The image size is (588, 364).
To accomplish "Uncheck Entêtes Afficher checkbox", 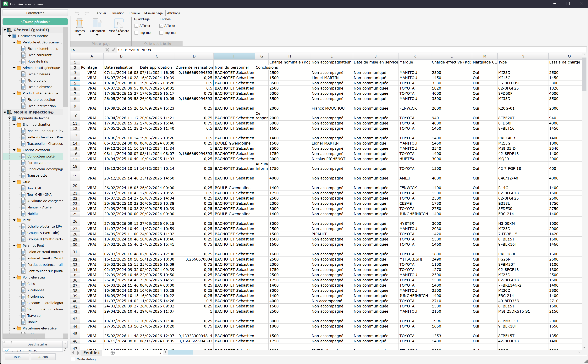I will (161, 26).
